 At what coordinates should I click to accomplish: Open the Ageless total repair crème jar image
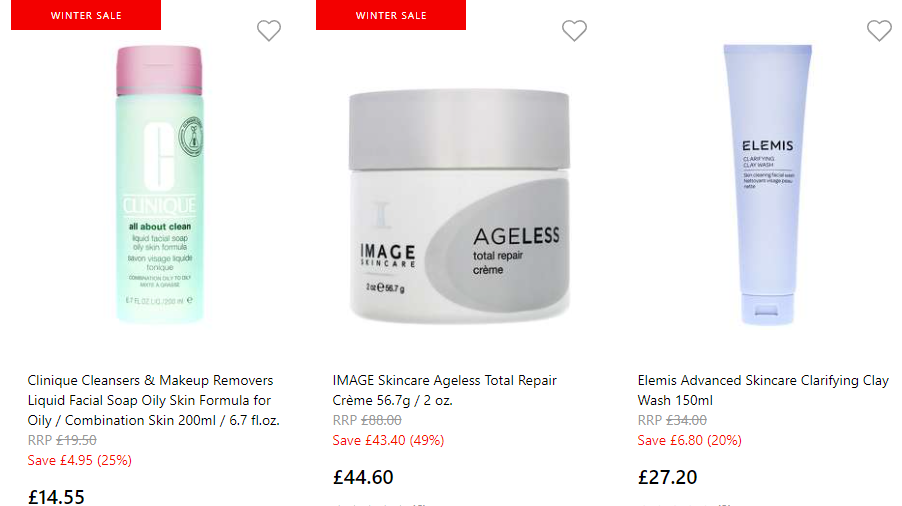(x=459, y=206)
